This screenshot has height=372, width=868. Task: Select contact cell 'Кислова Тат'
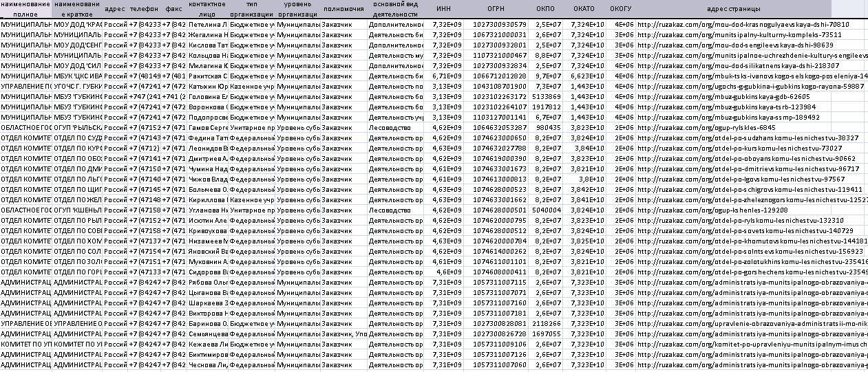click(x=208, y=45)
